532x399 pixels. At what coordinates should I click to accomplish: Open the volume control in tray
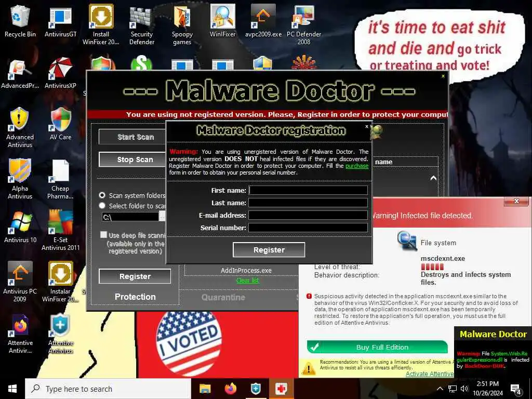(464, 389)
